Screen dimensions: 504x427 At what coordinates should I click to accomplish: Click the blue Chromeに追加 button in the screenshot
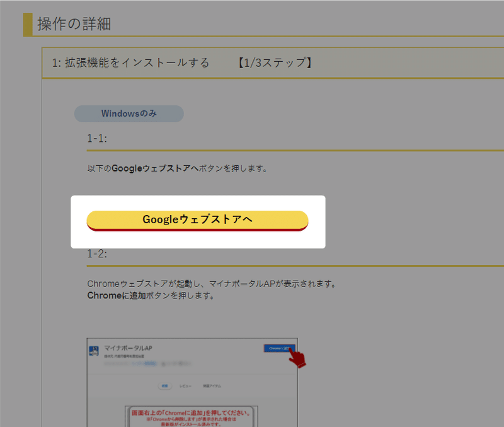click(x=279, y=348)
